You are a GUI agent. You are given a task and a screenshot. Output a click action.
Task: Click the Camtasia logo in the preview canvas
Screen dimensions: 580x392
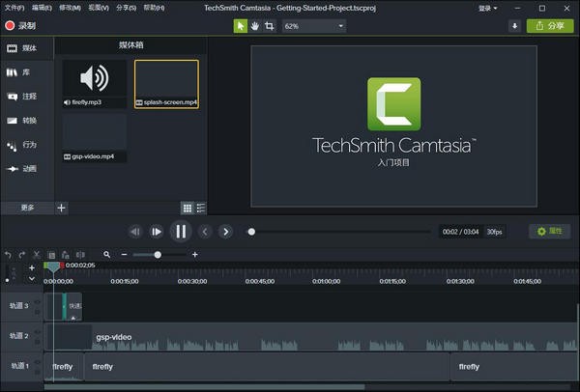coord(394,104)
